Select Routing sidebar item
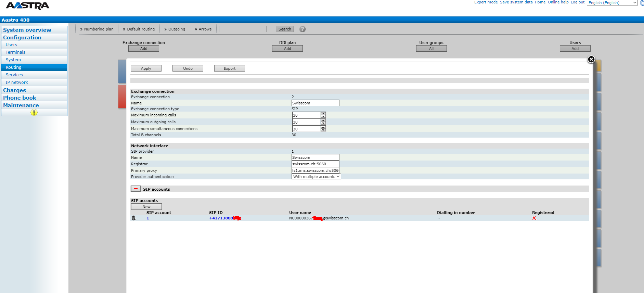The height and width of the screenshot is (293, 644). [x=34, y=67]
